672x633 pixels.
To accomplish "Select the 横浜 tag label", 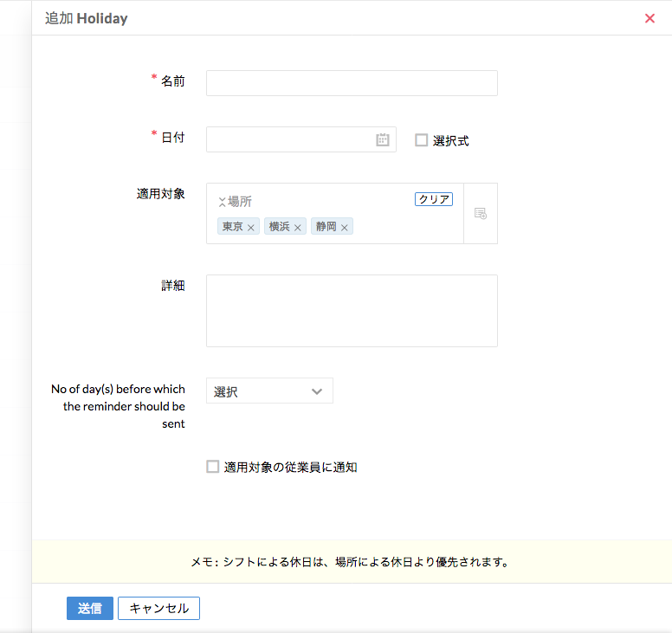I will [x=279, y=227].
